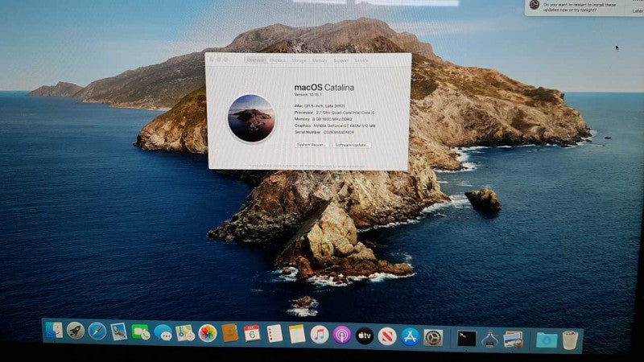Switch to the Service tab
This screenshot has height=362, width=644.
tap(361, 60)
